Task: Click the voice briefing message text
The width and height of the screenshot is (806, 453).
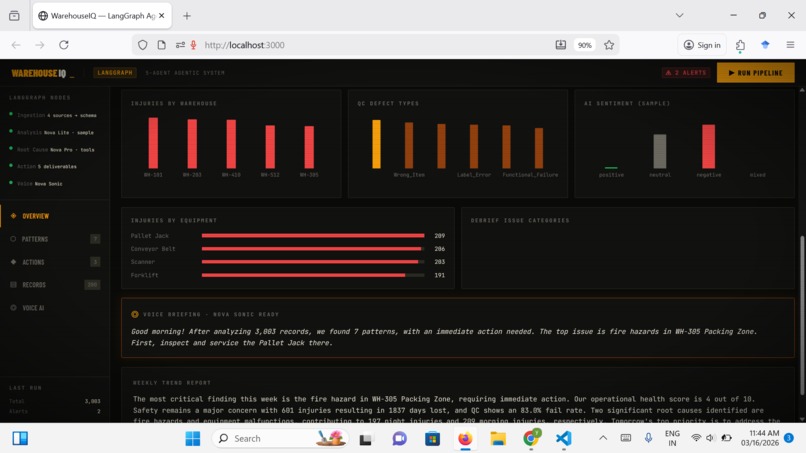Action: pyautogui.click(x=444, y=337)
